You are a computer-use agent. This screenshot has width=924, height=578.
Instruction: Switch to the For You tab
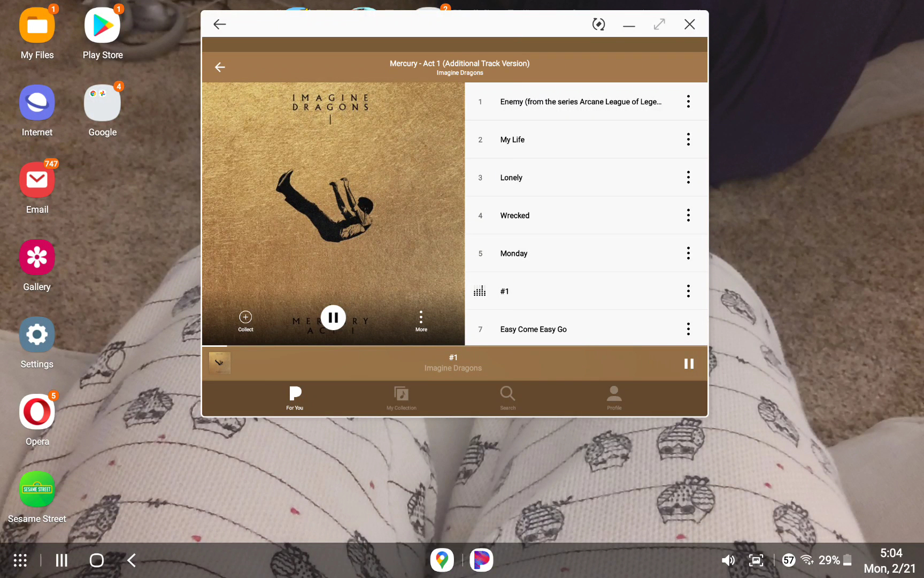[x=295, y=398]
